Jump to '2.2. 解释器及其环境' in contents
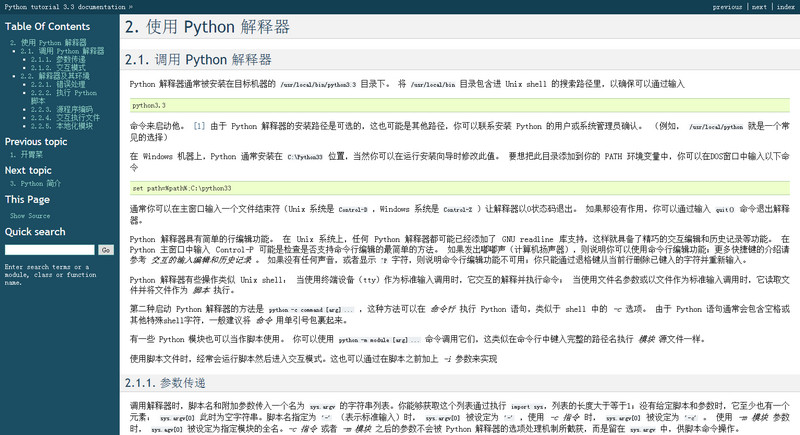The width and height of the screenshot is (800, 435). [x=55, y=76]
